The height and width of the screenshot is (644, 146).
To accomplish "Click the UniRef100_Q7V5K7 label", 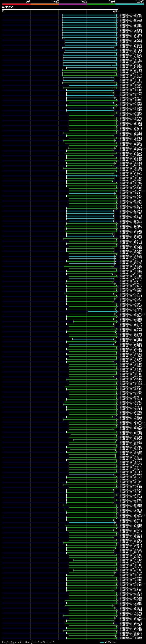I will click(x=131, y=585).
